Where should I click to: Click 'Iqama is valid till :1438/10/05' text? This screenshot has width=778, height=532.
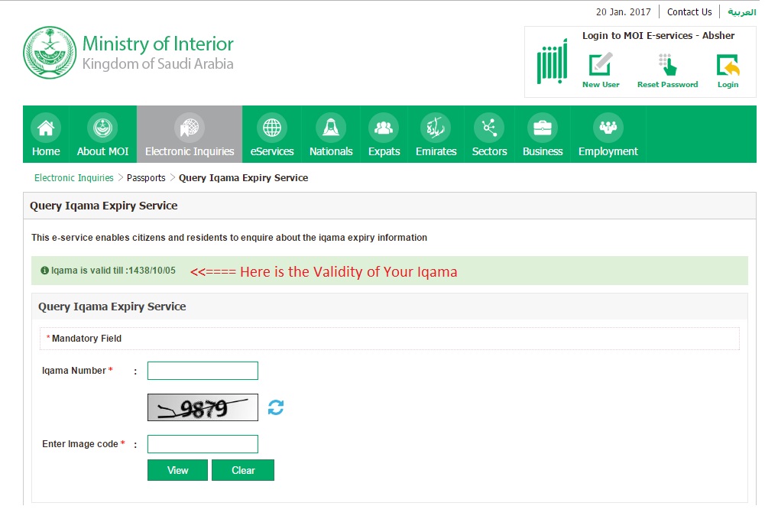point(113,271)
